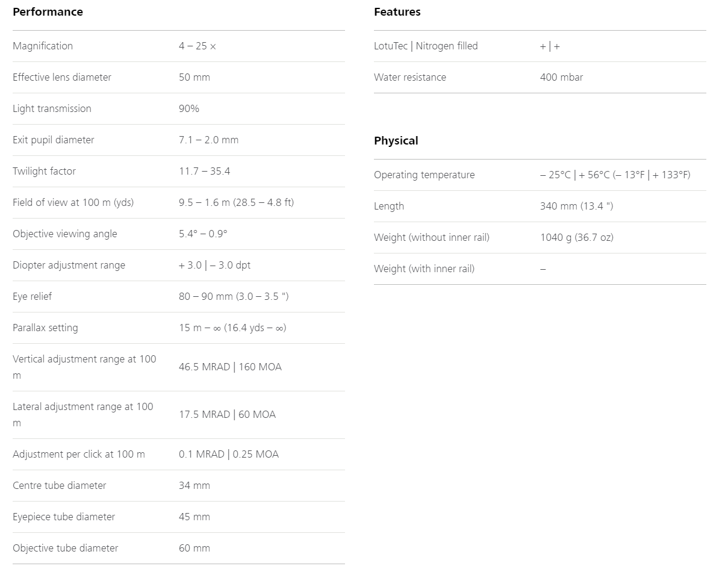Screen dimensions: 728x569
Task: Click the 1040 g (36.7 oz) weight value
Action: coord(577,238)
